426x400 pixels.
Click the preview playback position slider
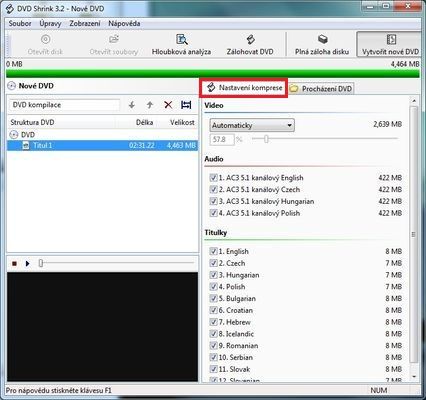point(41,263)
